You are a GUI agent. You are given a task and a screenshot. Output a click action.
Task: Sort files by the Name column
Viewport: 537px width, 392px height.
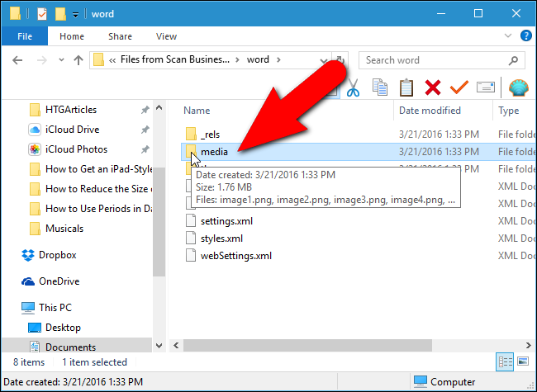coord(197,111)
